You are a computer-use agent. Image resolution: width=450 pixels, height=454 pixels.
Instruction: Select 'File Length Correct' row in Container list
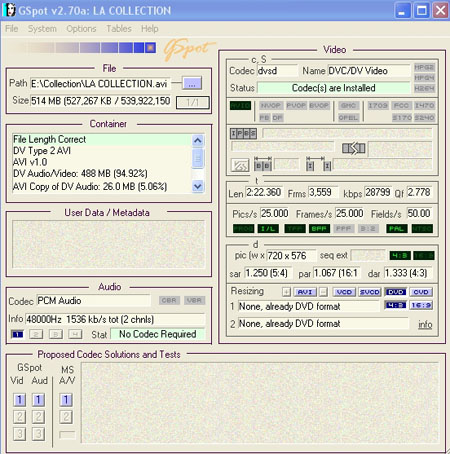coord(102,139)
